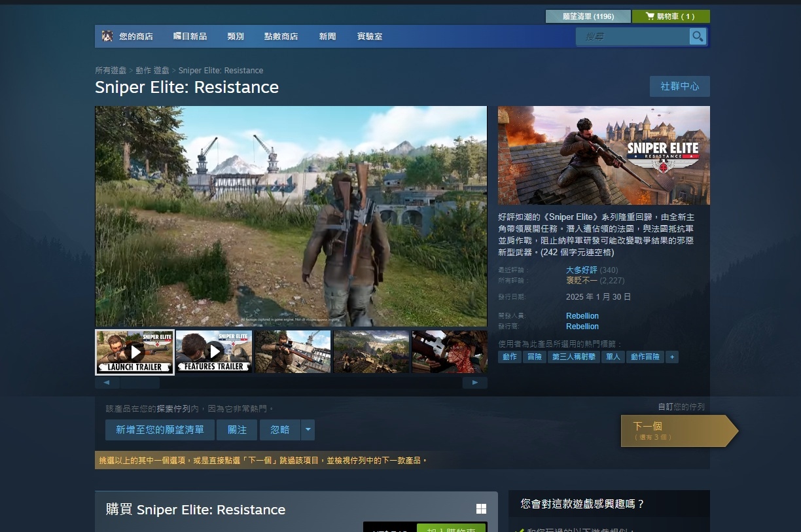
Task: Click the 您會對這款遊戲感興趣嗎？ heading
Action: (x=583, y=504)
